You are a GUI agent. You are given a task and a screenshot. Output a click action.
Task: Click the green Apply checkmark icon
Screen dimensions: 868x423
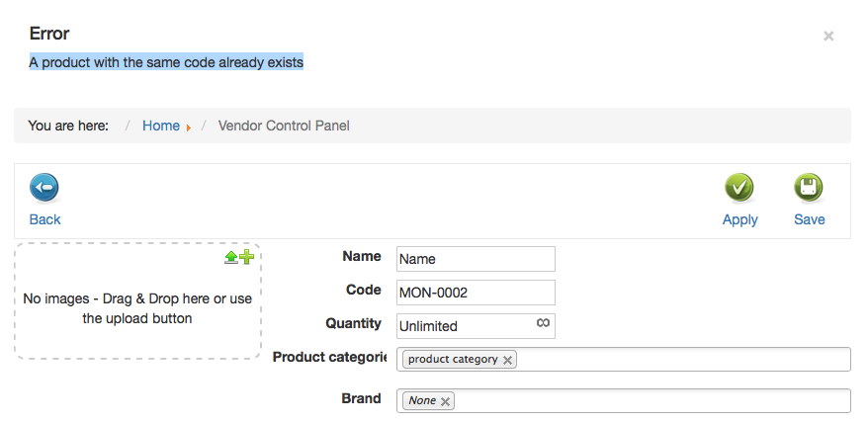(x=739, y=188)
